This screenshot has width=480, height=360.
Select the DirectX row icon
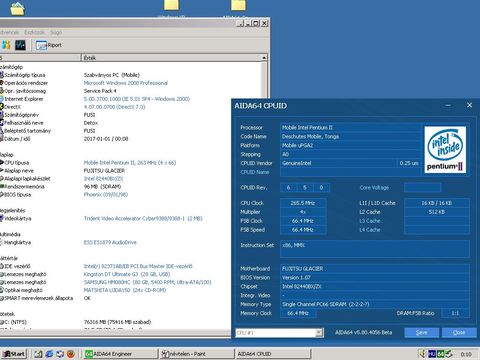coord(1,107)
